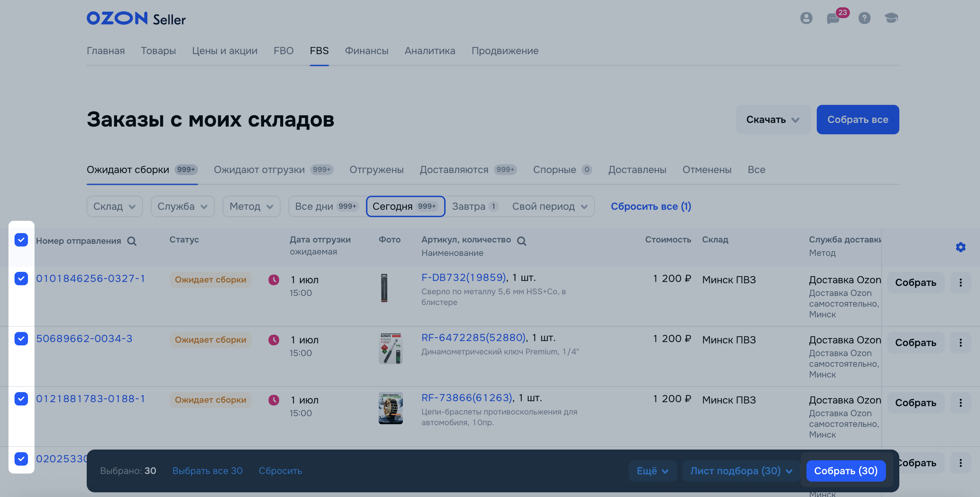
Task: Uncheck order 0101846256-0327-1 checkbox
Action: [21, 279]
